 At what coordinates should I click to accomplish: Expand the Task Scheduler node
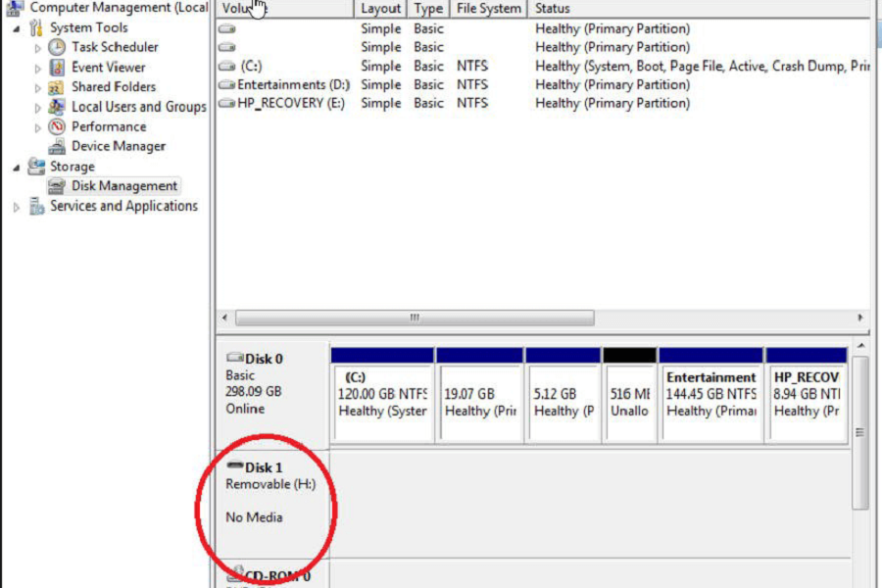38,47
